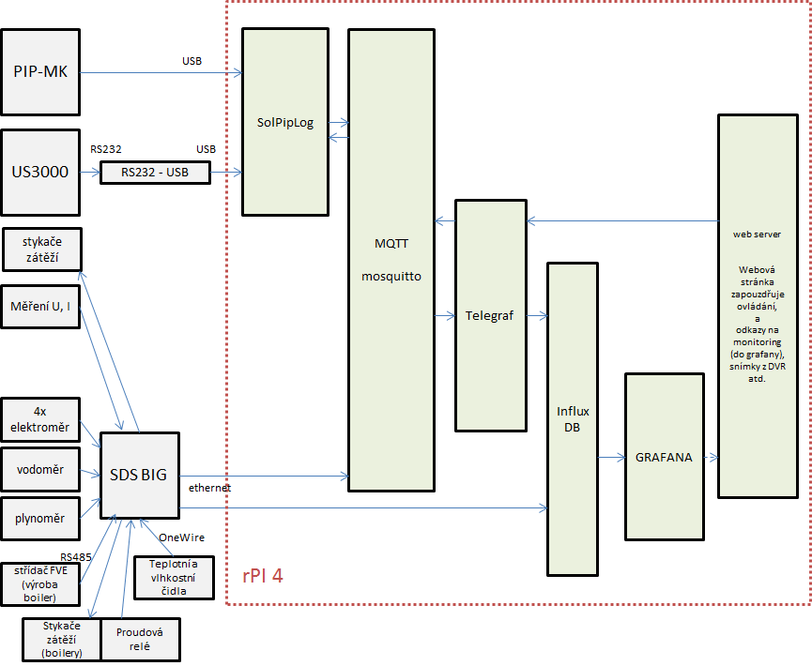Click the RS232 label next to US3000
The height and width of the screenshot is (666, 812).
pos(106,149)
